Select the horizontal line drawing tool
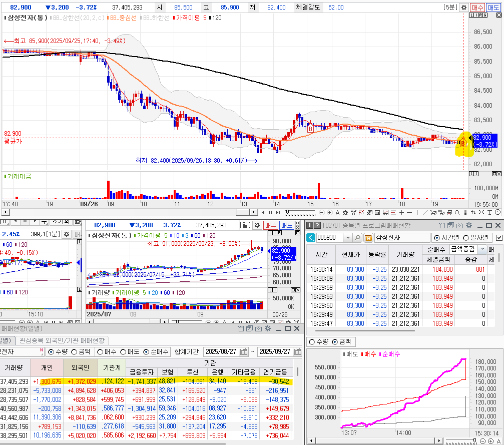Viewport: 504px width, 445px height. pyautogui.click(x=409, y=213)
